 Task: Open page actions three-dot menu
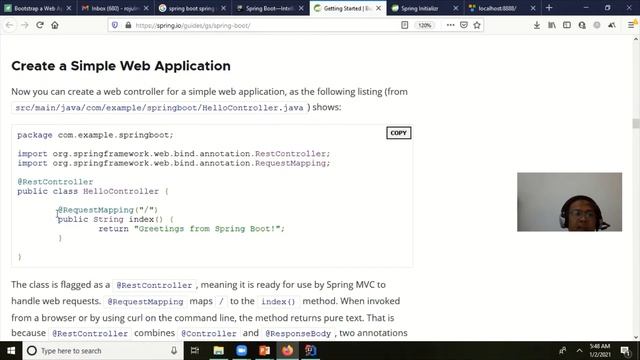pyautogui.click(x=450, y=25)
